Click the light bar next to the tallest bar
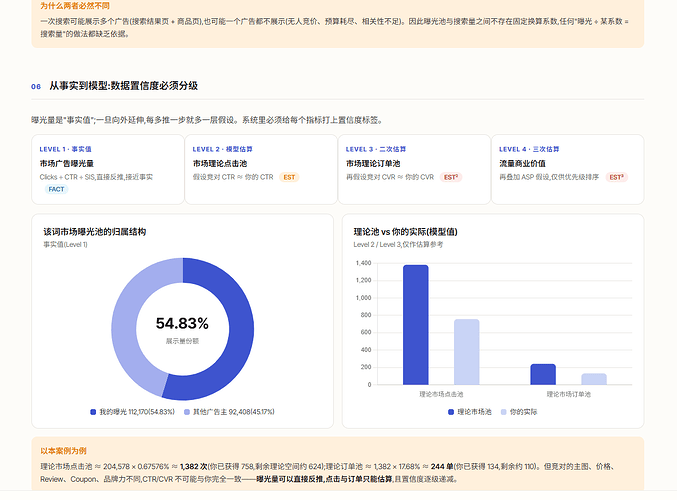677x500 pixels. 467,352
